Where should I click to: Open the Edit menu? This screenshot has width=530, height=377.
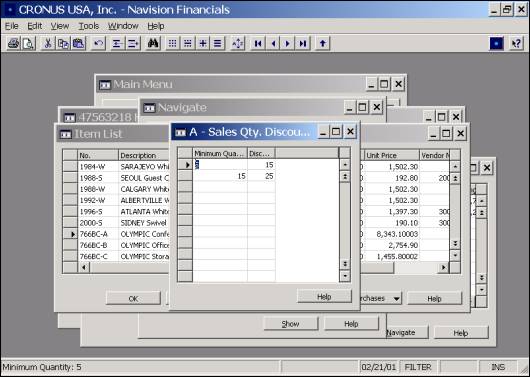[x=35, y=26]
